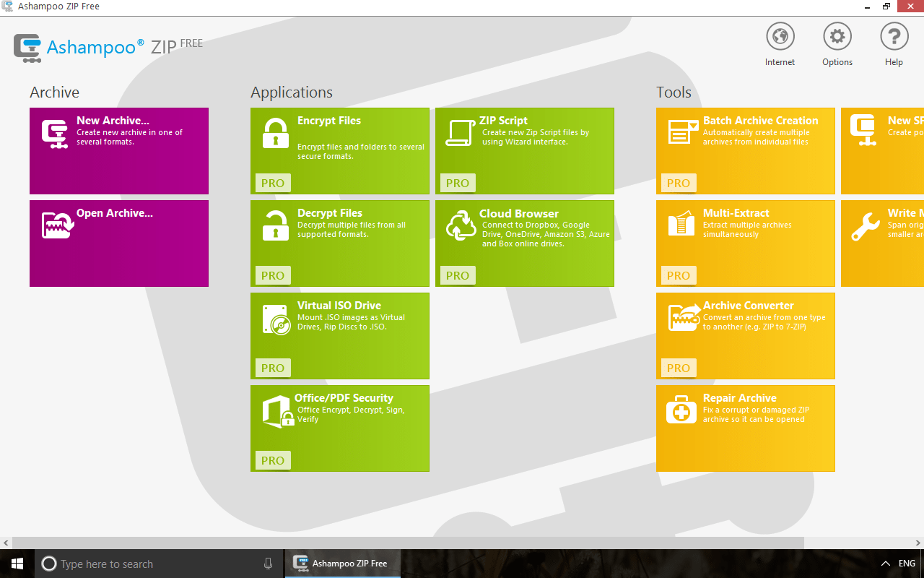Screen dimensions: 924x578
Task: Launch the Multi-Extract tool tile
Action: pyautogui.click(x=746, y=243)
